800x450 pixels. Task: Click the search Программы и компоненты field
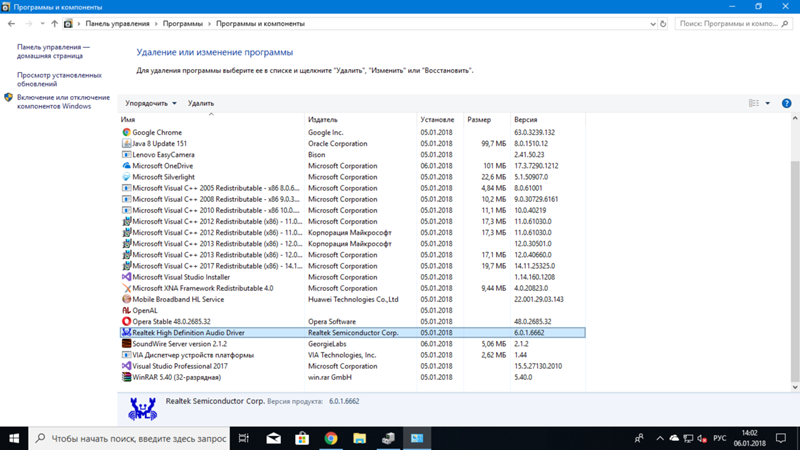coord(733,23)
